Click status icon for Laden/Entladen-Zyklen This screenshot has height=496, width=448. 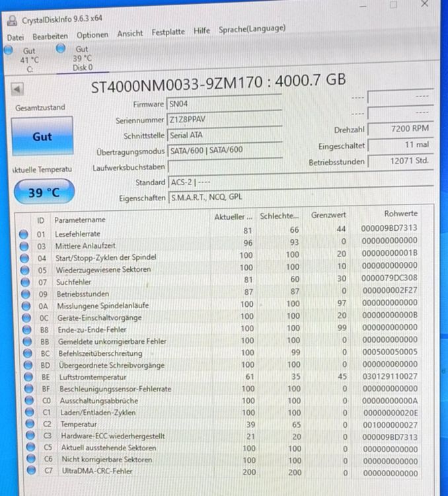click(29, 412)
